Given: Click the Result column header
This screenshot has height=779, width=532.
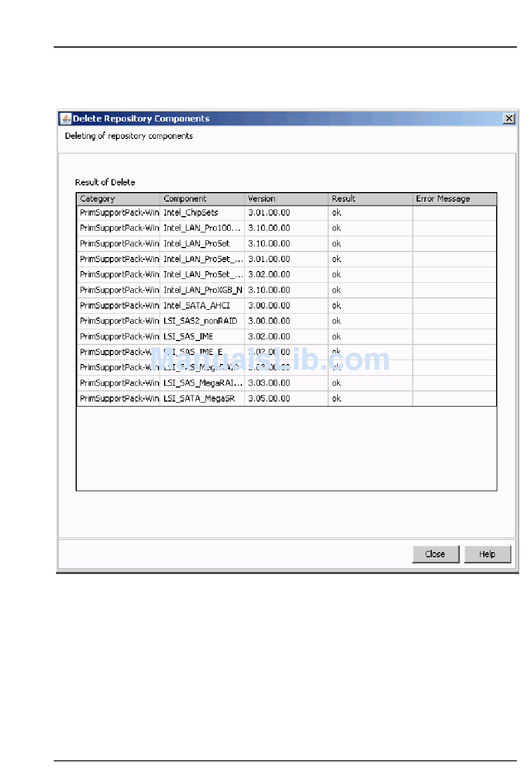Looking at the screenshot, I should coord(370,199).
